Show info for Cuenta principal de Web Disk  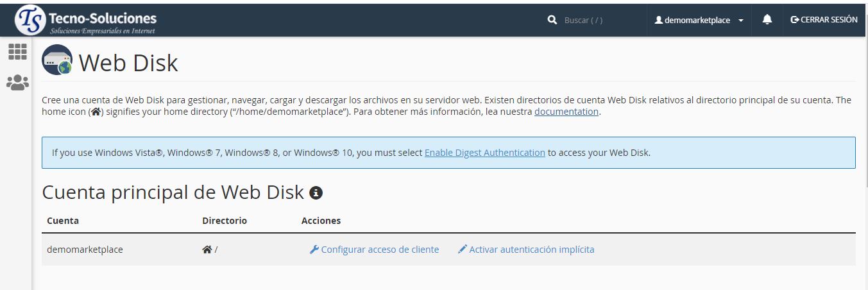pos(316,192)
